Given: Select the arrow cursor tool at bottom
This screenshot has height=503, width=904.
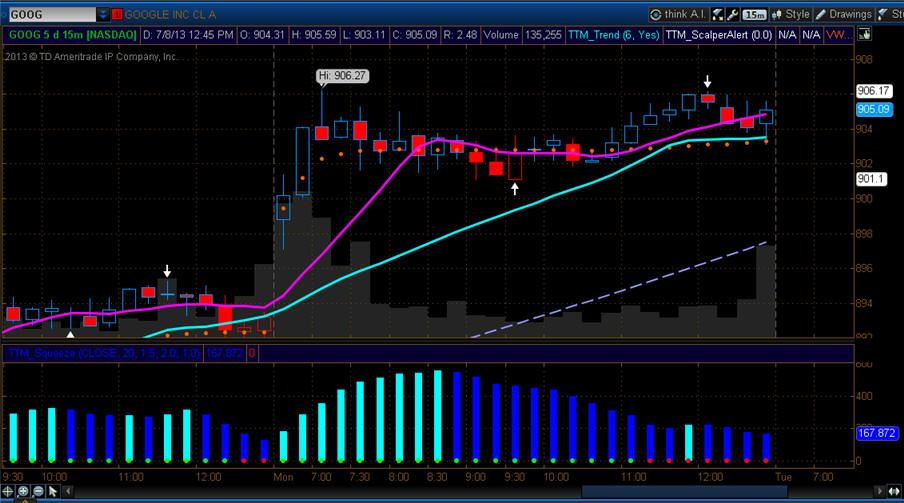Looking at the screenshot, I should click(x=52, y=492).
